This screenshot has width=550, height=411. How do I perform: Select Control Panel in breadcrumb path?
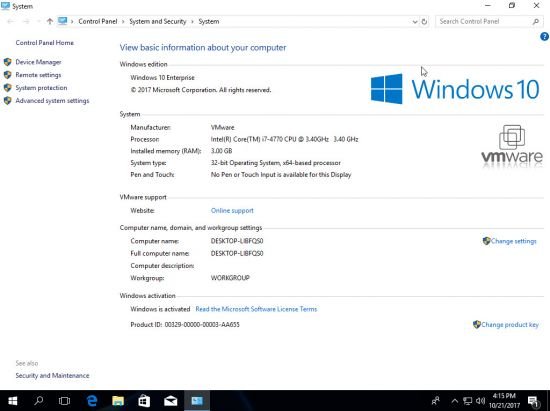pyautogui.click(x=98, y=21)
